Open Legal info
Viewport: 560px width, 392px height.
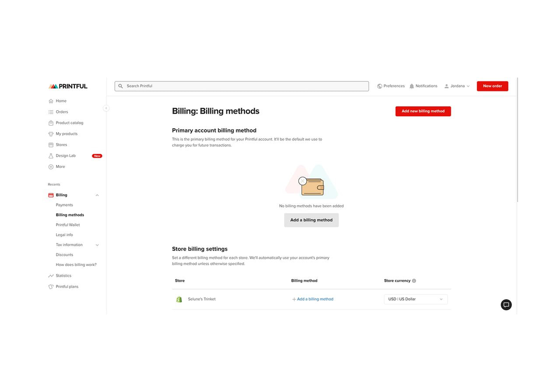(64, 235)
